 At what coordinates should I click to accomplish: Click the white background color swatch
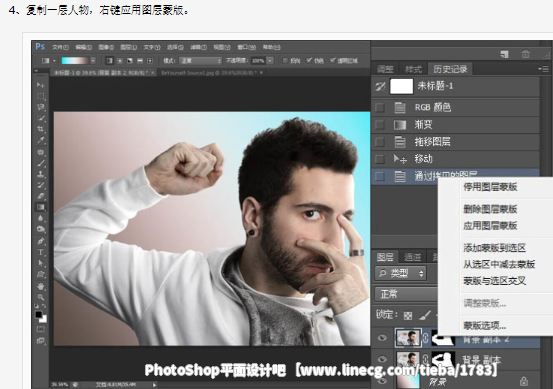click(x=44, y=320)
